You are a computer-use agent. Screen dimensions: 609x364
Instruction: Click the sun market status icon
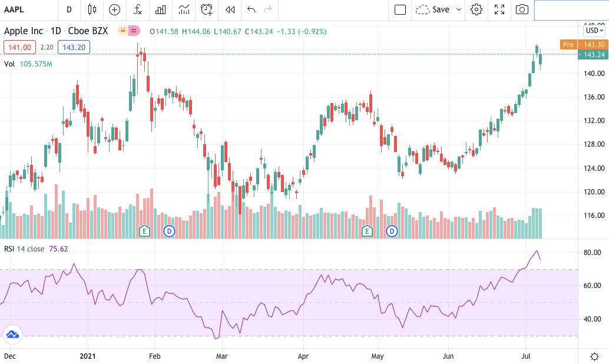[123, 31]
